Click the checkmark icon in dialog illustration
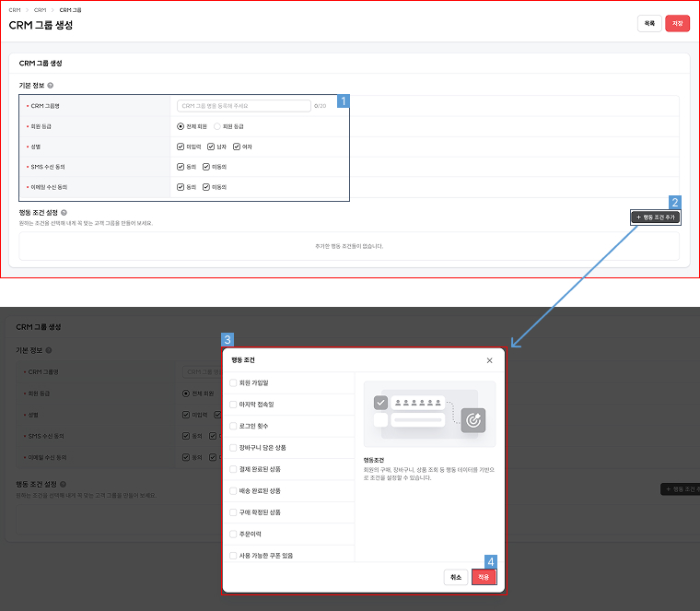Screen dimensions: 700x611 click(380, 403)
